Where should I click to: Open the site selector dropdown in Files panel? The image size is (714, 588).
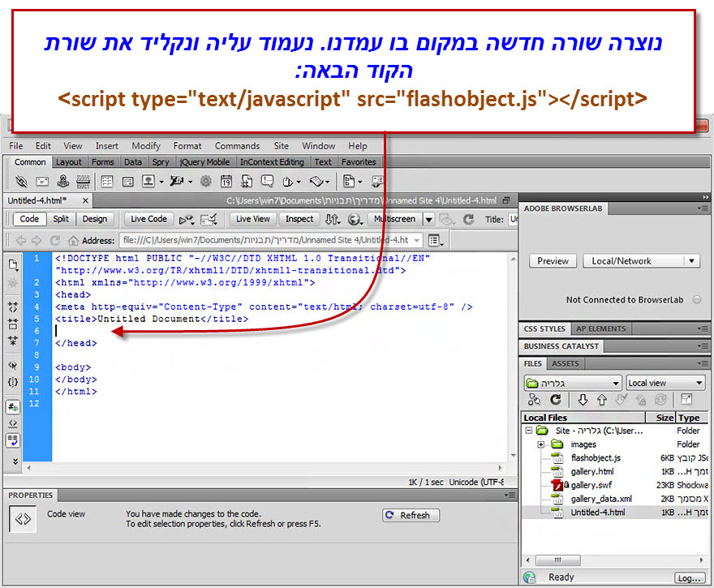[x=573, y=383]
